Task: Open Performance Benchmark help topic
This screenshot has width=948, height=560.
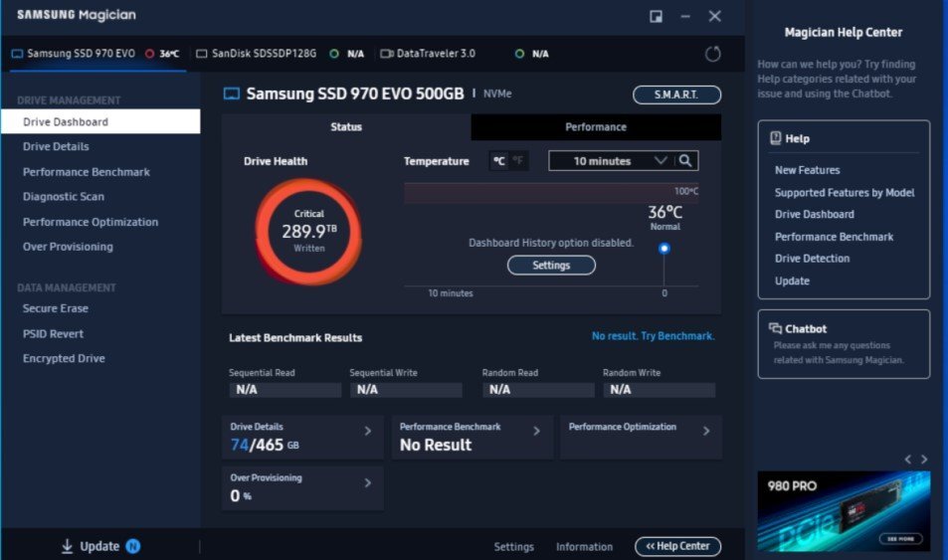Action: 834,237
